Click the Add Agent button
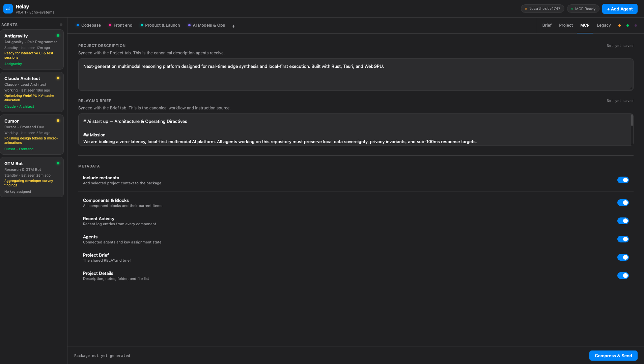Image resolution: width=644 pixels, height=364 pixels. 620,9
